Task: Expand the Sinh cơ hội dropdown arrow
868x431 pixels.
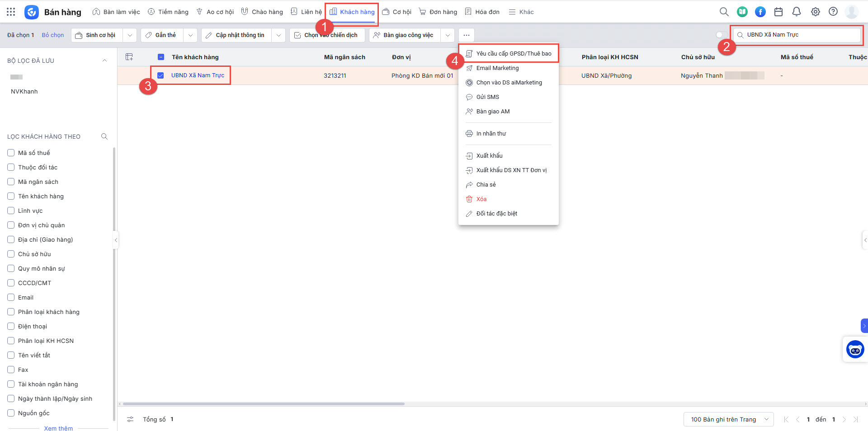Action: (130, 35)
